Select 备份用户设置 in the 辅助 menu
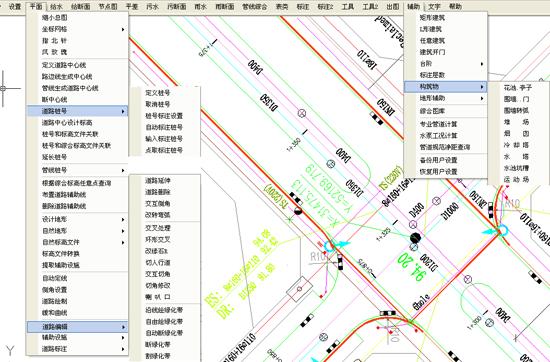 tap(438, 160)
